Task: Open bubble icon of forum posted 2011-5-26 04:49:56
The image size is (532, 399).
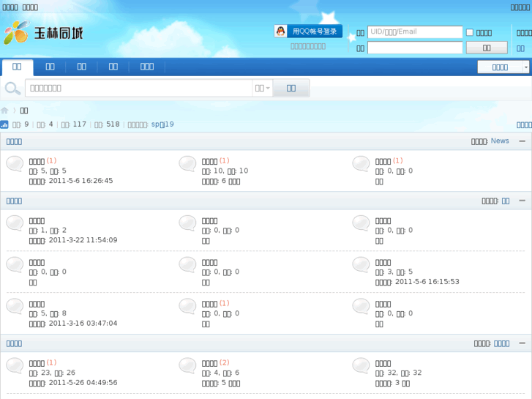Action: click(x=15, y=366)
